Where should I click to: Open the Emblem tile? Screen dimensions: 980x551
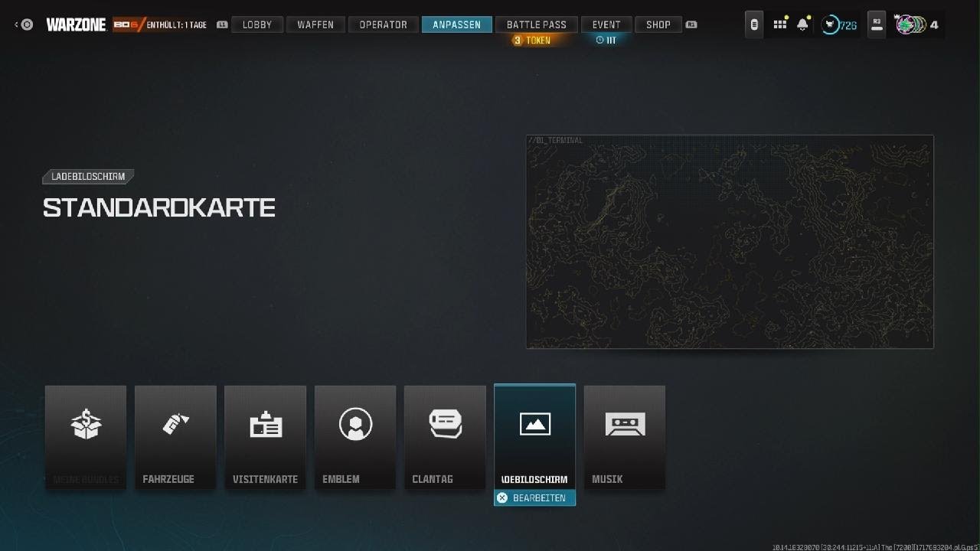(x=355, y=438)
